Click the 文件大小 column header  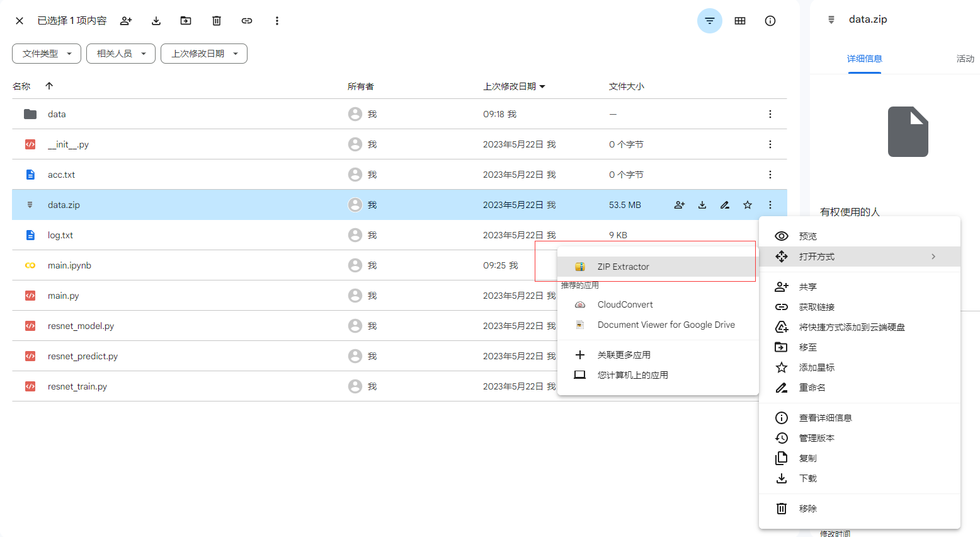pyautogui.click(x=627, y=86)
